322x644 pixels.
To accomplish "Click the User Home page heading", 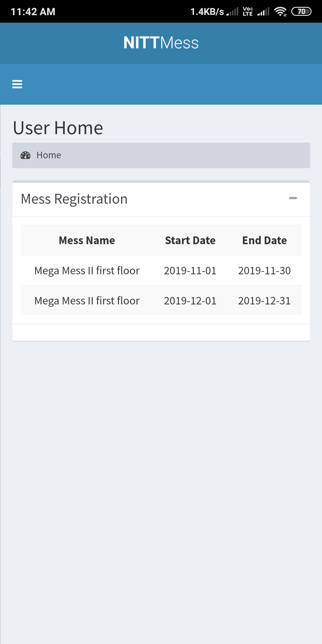I will [58, 128].
